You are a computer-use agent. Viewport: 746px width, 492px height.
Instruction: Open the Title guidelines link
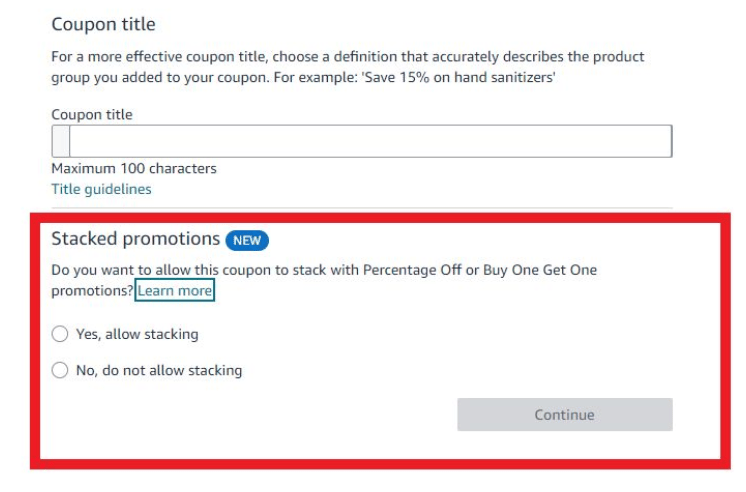(101, 189)
